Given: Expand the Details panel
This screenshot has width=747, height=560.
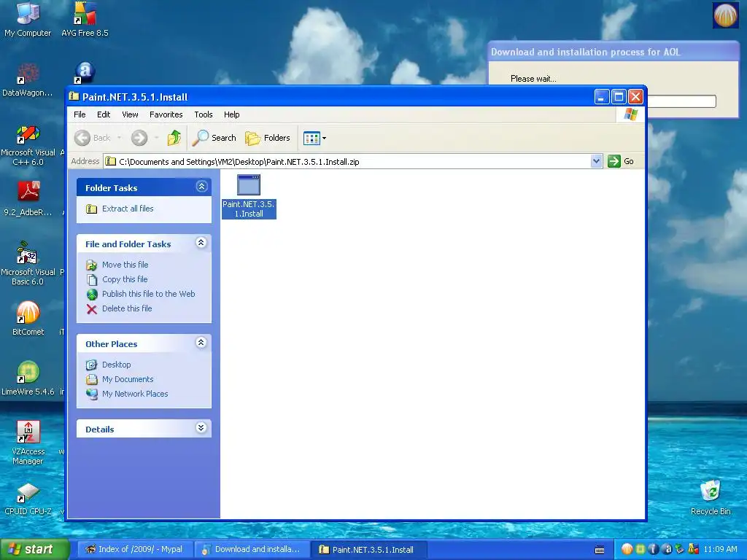Looking at the screenshot, I should (x=201, y=428).
